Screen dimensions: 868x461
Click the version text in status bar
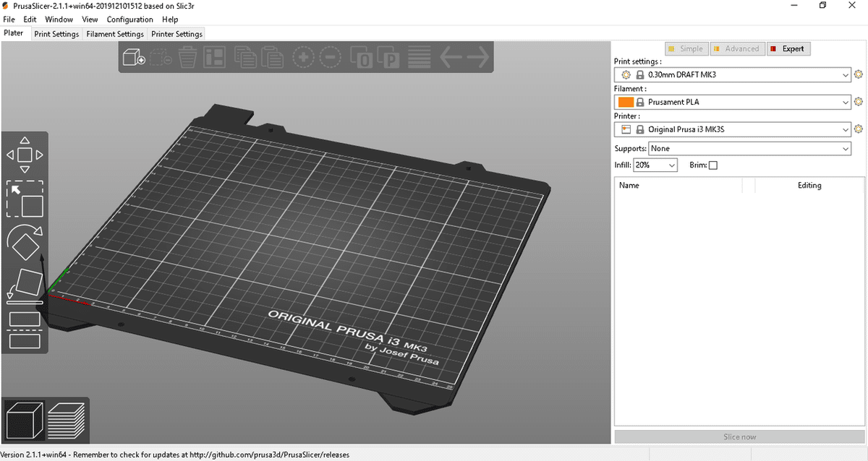point(175,454)
